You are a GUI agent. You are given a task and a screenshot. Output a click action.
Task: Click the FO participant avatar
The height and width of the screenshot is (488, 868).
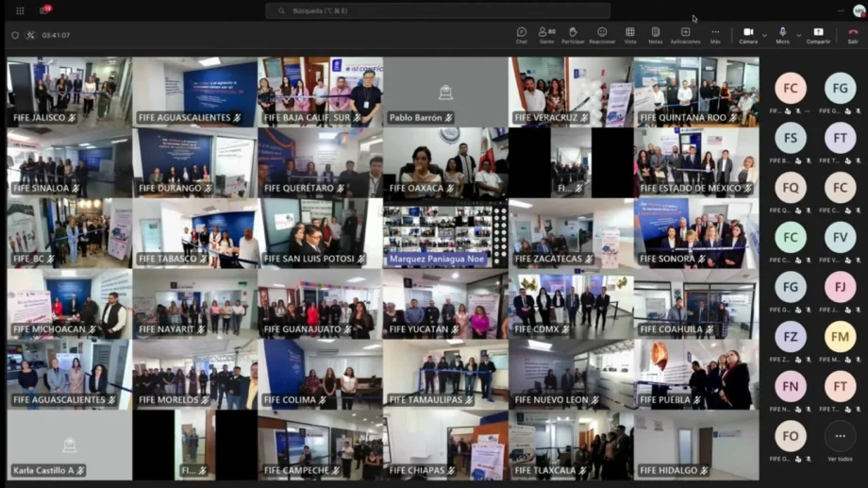(790, 436)
